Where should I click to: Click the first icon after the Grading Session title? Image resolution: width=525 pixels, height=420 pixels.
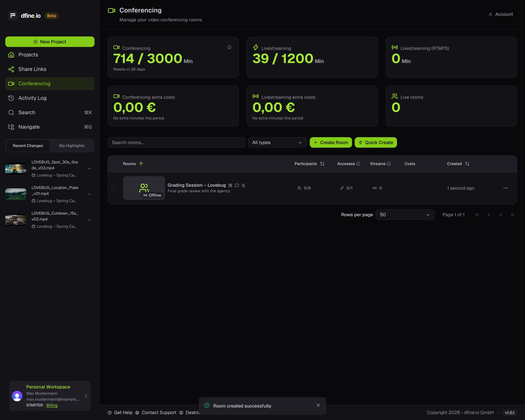click(x=230, y=185)
